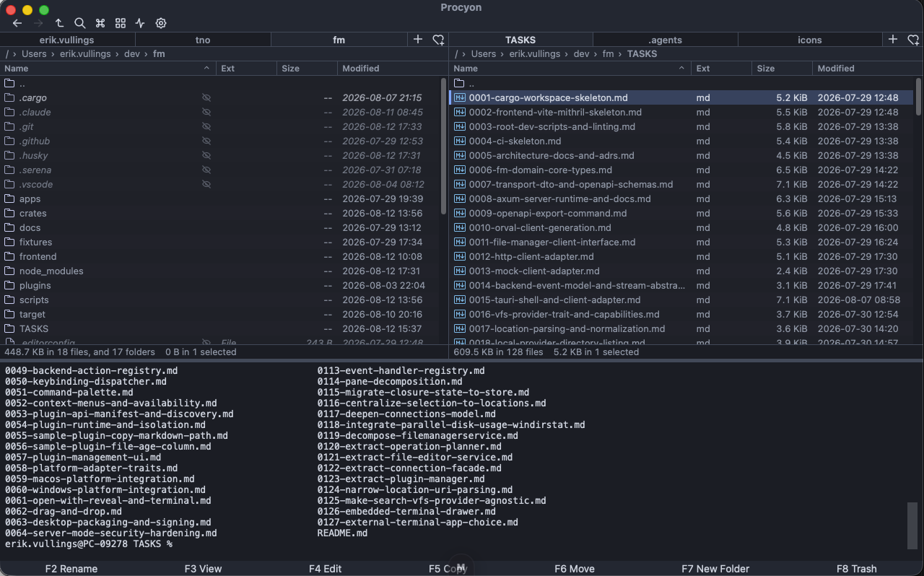This screenshot has height=576, width=924.
Task: Open settings via the gear icon
Action: [x=161, y=23]
